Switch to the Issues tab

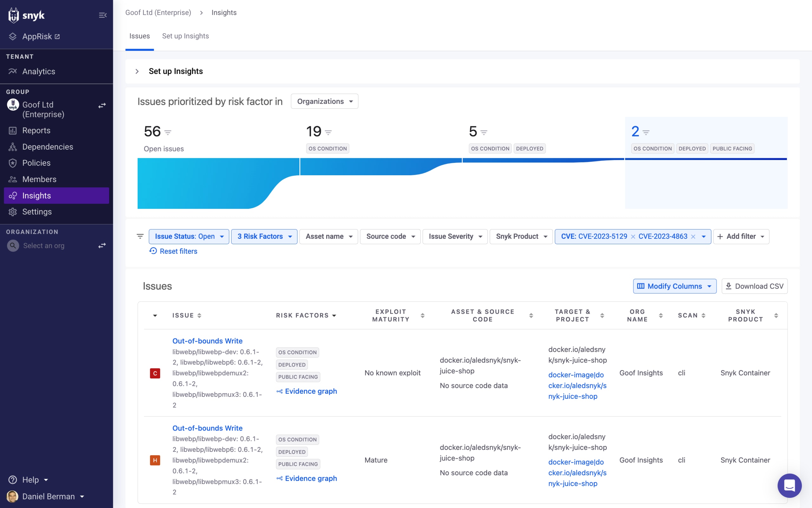point(140,36)
